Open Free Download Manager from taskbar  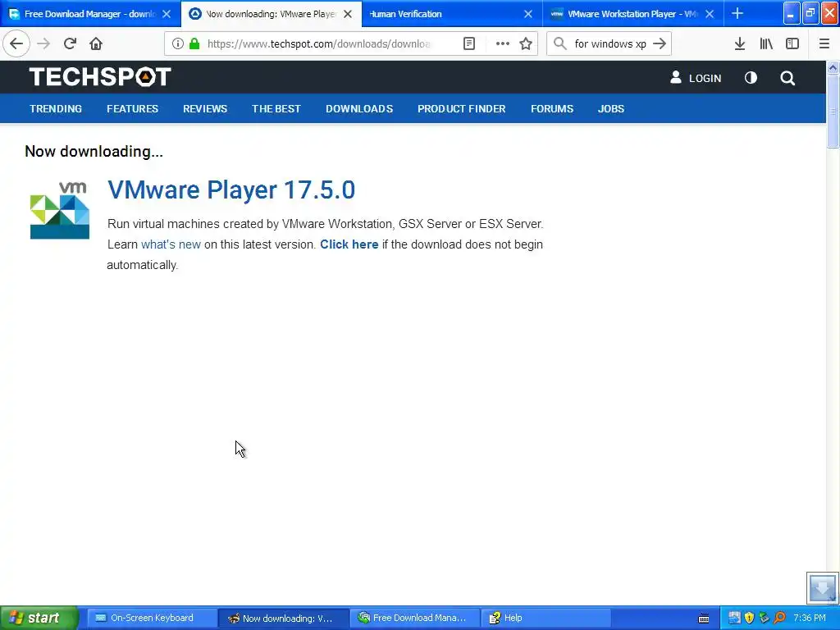[x=415, y=618]
